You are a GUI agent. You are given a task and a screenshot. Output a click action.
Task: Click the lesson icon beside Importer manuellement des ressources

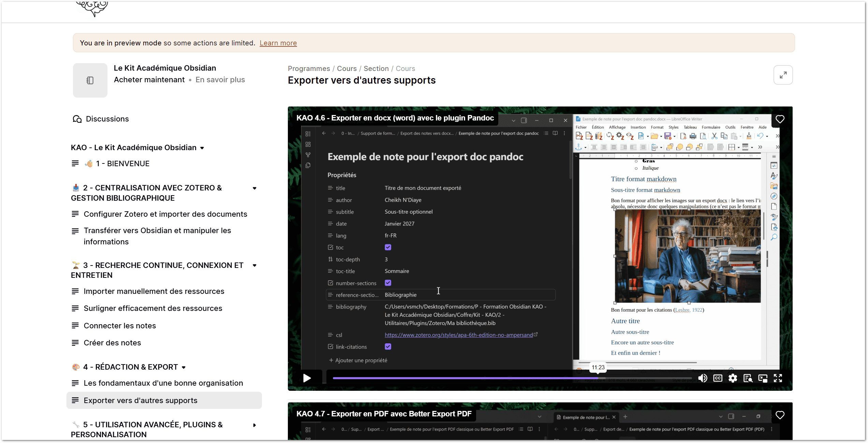pyautogui.click(x=75, y=291)
